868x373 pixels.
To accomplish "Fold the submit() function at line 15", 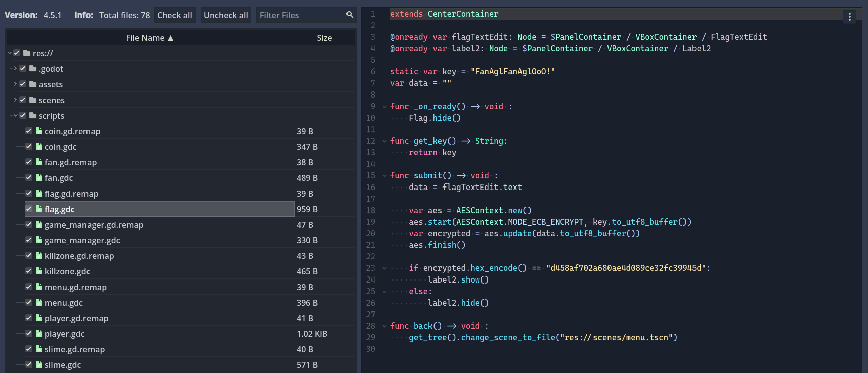I will (x=384, y=176).
